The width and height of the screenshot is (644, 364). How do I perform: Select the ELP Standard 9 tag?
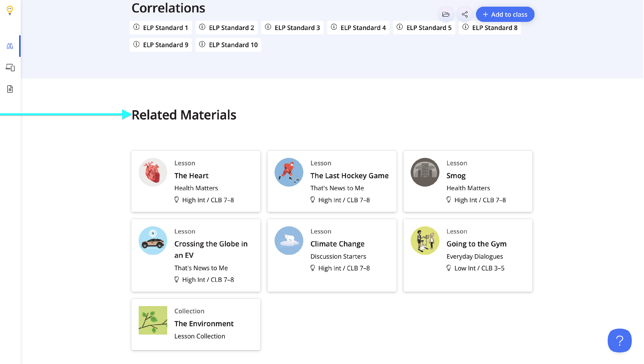[x=161, y=45]
